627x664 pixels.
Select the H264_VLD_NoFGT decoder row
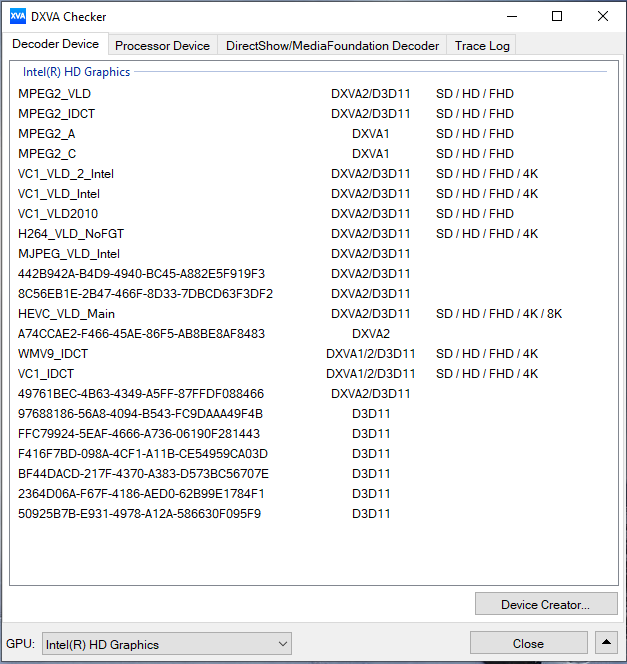click(x=71, y=234)
